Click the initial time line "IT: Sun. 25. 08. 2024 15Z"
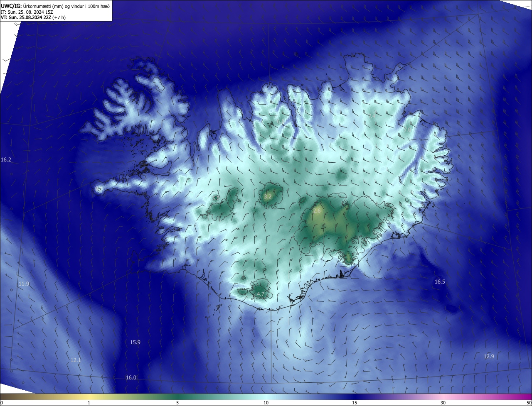The height and width of the screenshot is (406, 532). tap(27, 12)
